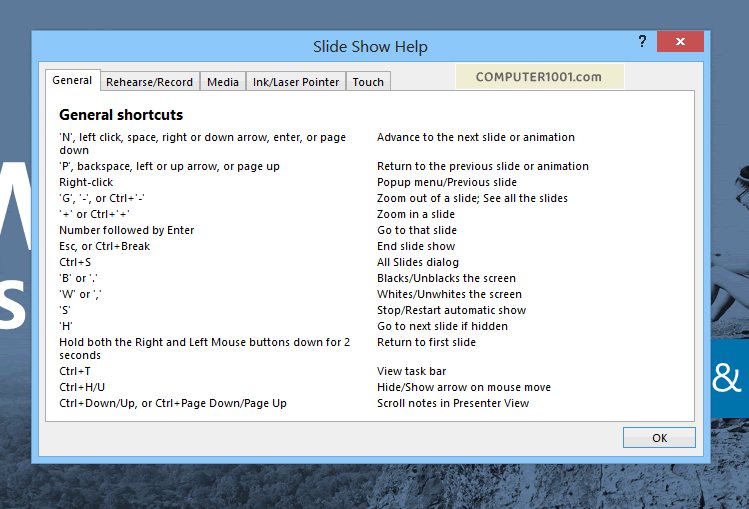The image size is (749, 509).
Task: Click 'Hide/Show arrow on mouse move'
Action: coord(464,387)
